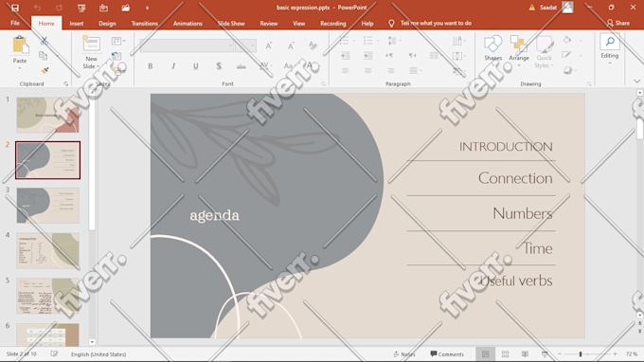Click Tell me what you want to do
The image size is (644, 362).
coord(436,23)
